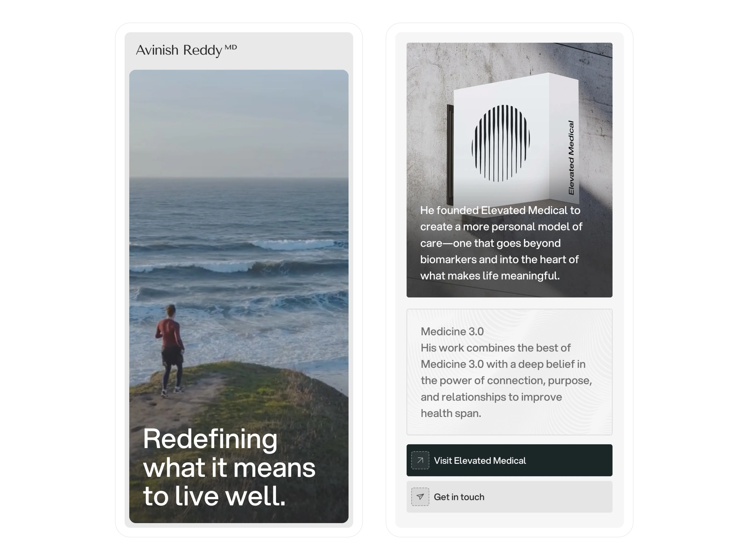Click the paper plane icon beside Get in touch
This screenshot has width=748, height=560.
point(420,497)
